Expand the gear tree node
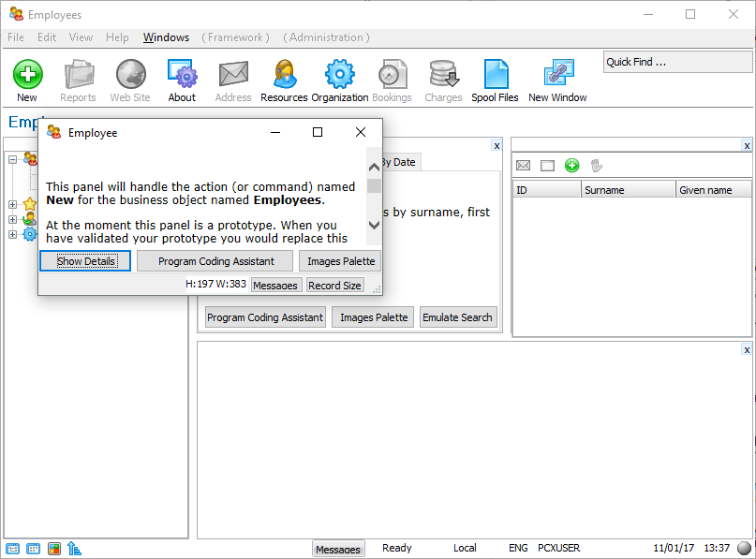756x559 pixels. 12,234
